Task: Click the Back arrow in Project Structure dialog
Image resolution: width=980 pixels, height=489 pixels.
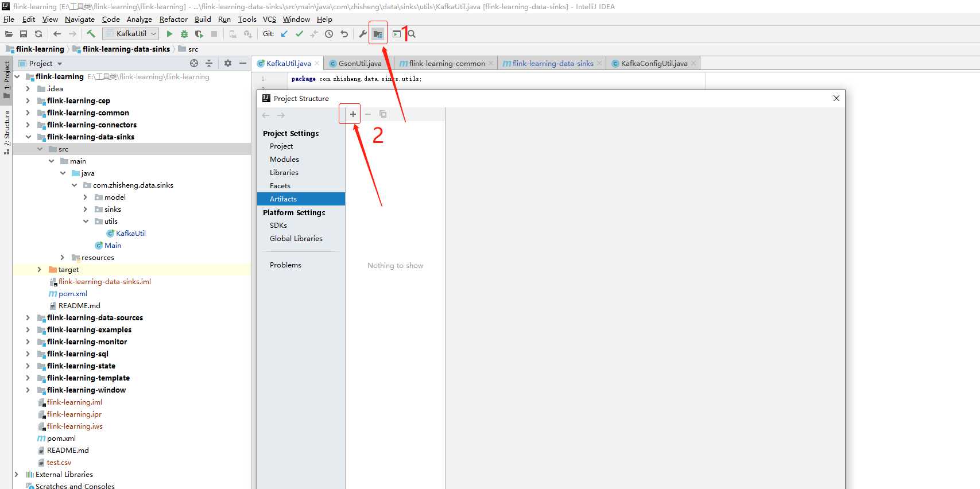Action: click(x=266, y=115)
